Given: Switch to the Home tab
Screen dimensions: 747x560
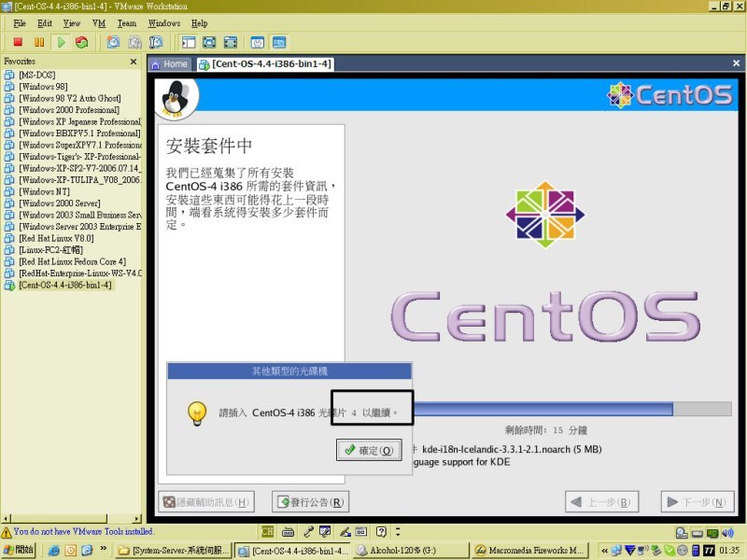Looking at the screenshot, I should click(x=170, y=64).
